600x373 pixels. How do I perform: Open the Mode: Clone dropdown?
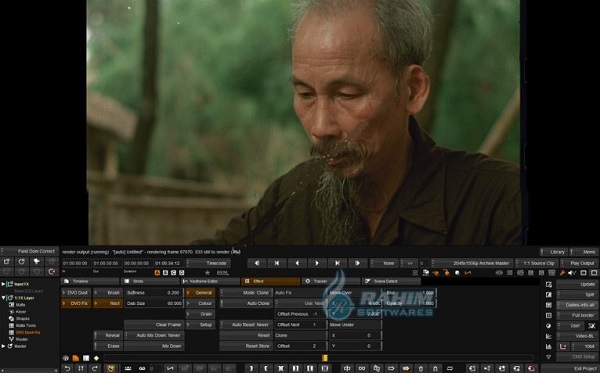[x=246, y=293]
